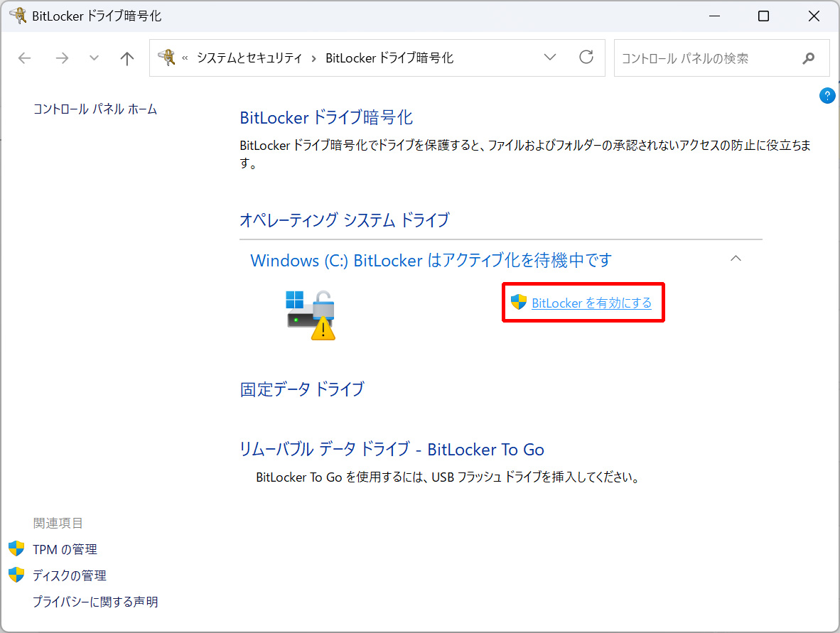Collapse the Windows (C:) drive section chevron
The height and width of the screenshot is (633, 840).
(x=736, y=259)
